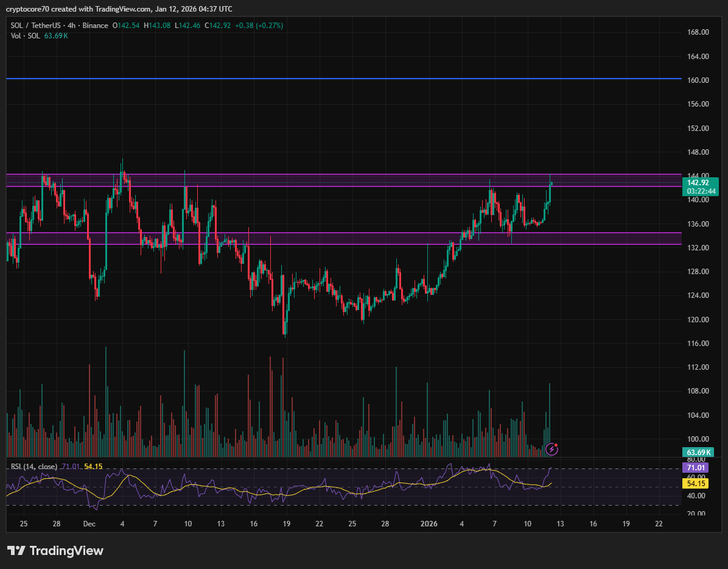Click the 160.00 price scale label
The image size is (728, 569).
pos(698,80)
